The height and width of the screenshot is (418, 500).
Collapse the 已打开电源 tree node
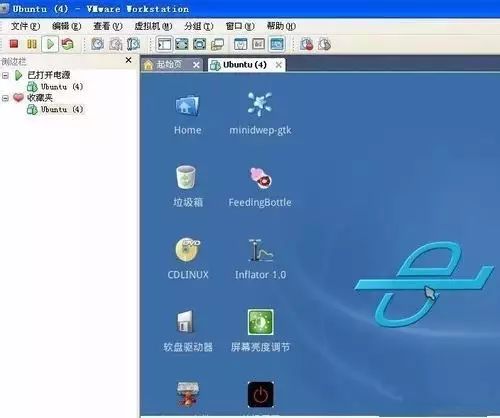click(x=5, y=76)
